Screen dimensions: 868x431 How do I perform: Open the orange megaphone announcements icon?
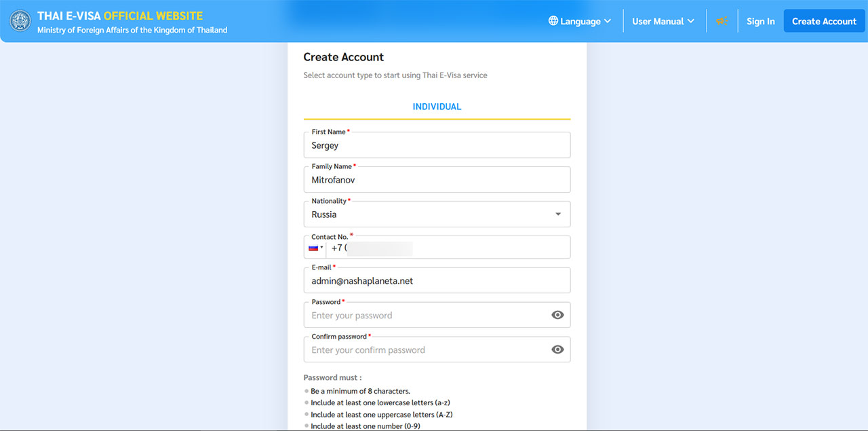pos(722,21)
